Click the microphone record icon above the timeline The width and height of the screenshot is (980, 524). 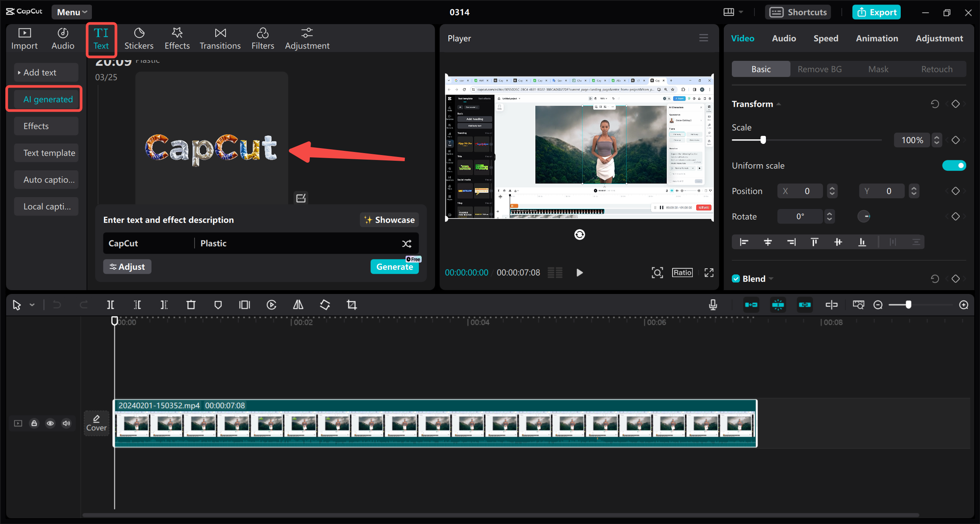click(x=713, y=305)
